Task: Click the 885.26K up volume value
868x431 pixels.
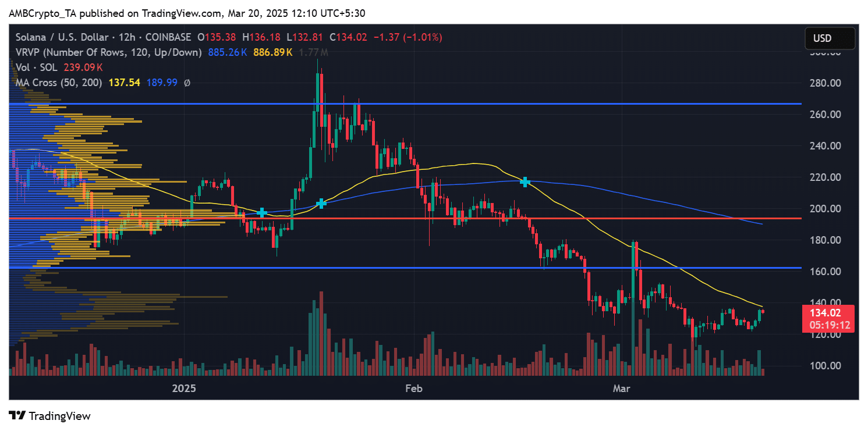Action: [x=228, y=52]
